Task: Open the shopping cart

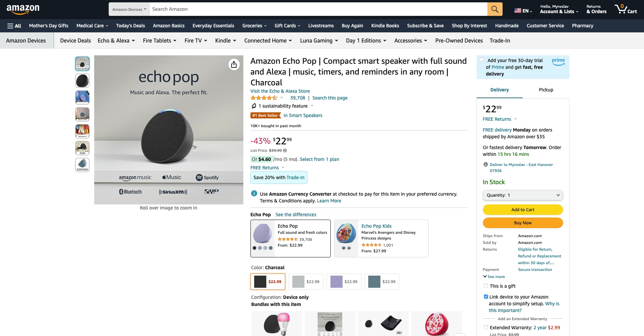Action: pyautogui.click(x=625, y=9)
